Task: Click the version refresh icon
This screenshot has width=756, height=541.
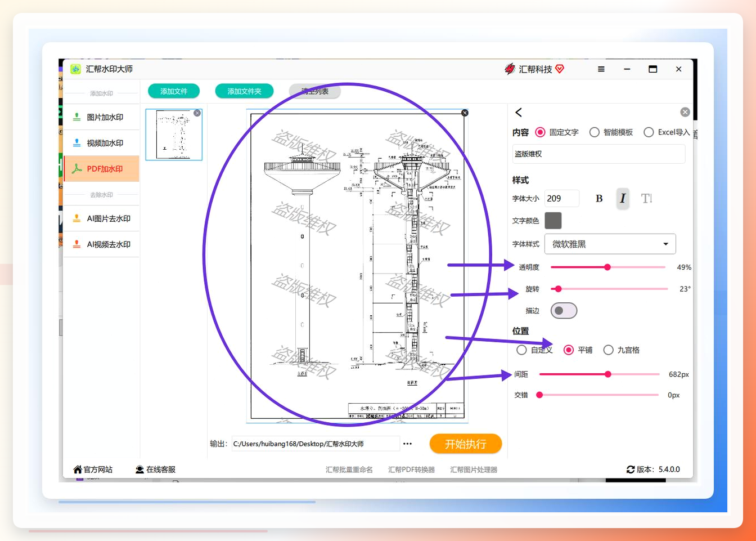Action: pos(631,470)
